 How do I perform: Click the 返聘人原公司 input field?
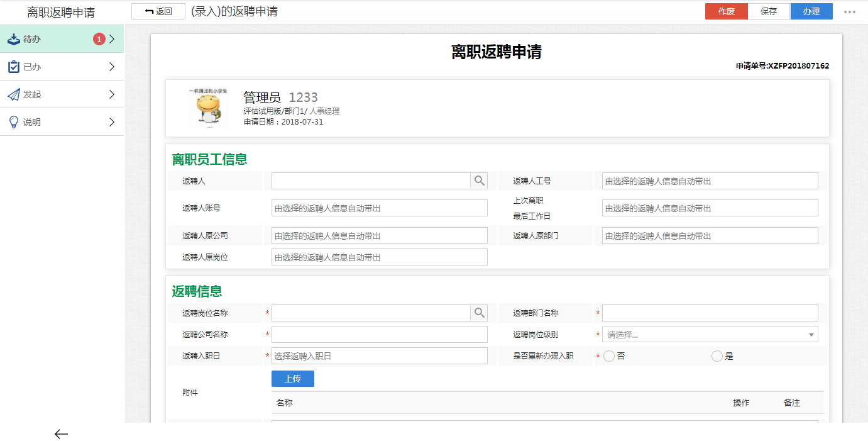[380, 236]
